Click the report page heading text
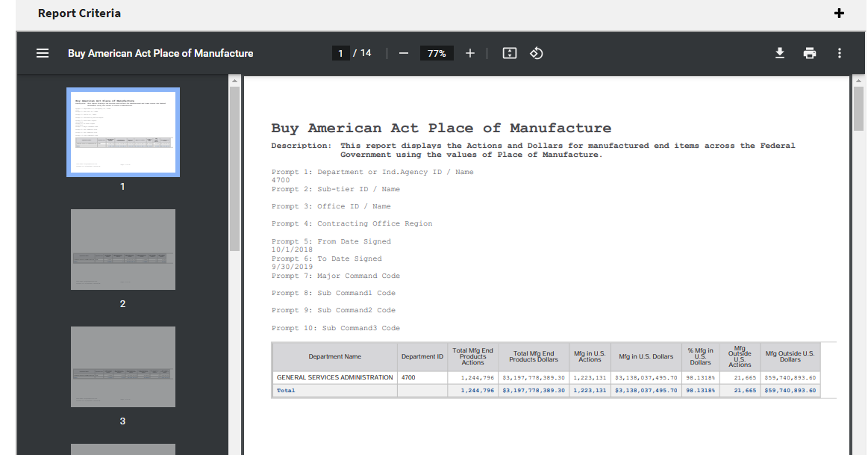 441,128
